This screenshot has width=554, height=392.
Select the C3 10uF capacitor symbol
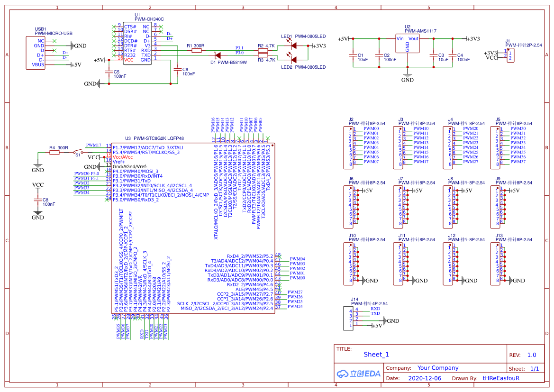point(434,55)
